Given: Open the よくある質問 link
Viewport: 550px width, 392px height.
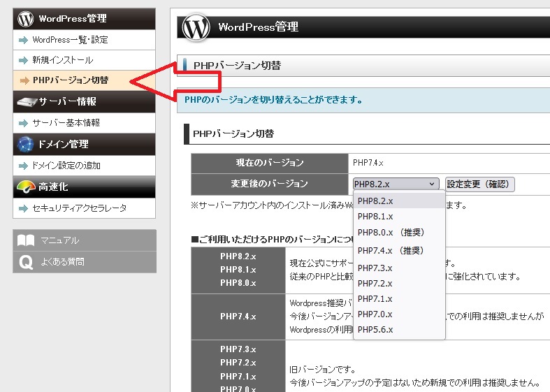Looking at the screenshot, I should click(85, 262).
